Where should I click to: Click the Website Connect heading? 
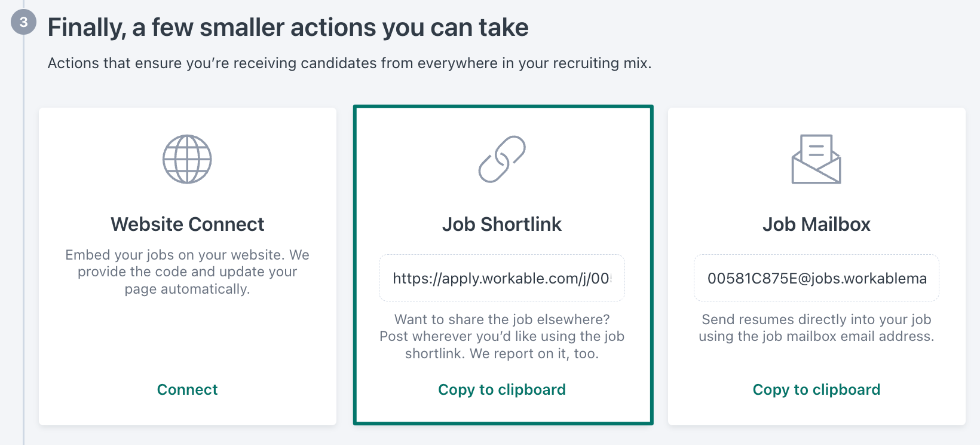(187, 224)
